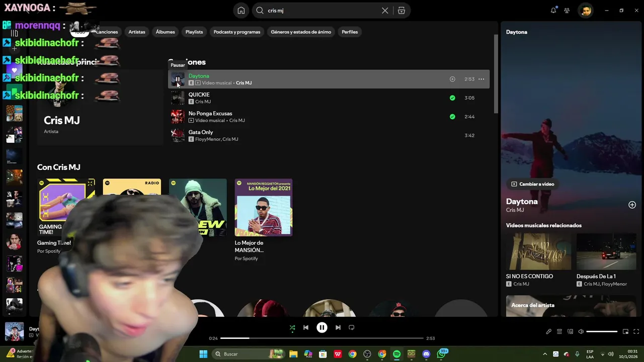Open the Daytona title in right panel
This screenshot has height=362, width=644.
click(522, 201)
